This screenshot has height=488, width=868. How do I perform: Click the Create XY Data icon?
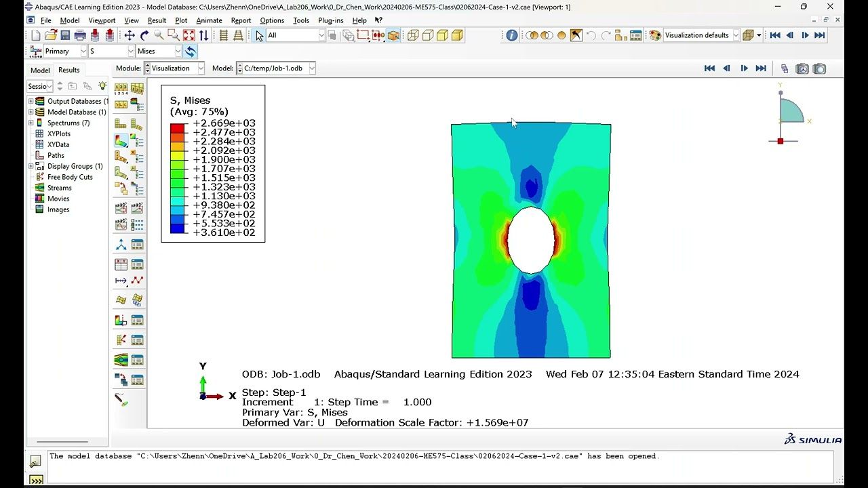(121, 263)
